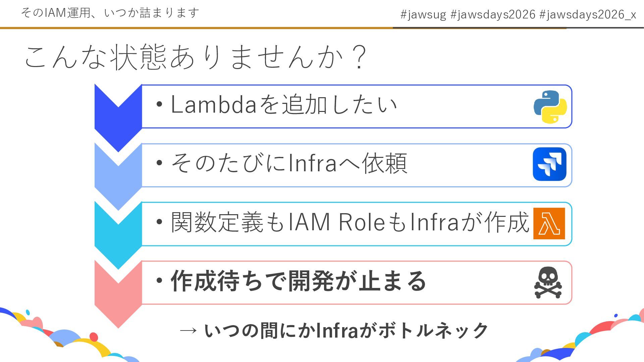Image resolution: width=644 pixels, height=362 pixels.
Task: Click the Python logo icon
Action: 550,107
